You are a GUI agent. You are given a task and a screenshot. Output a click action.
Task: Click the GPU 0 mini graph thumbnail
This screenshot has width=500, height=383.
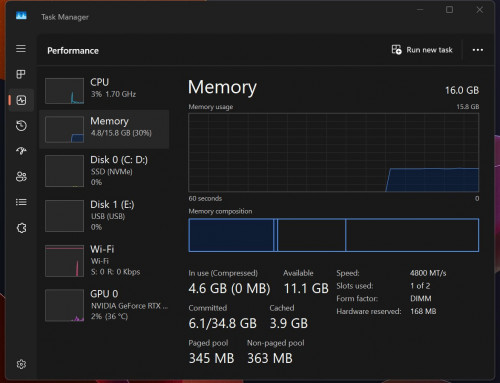tap(64, 305)
